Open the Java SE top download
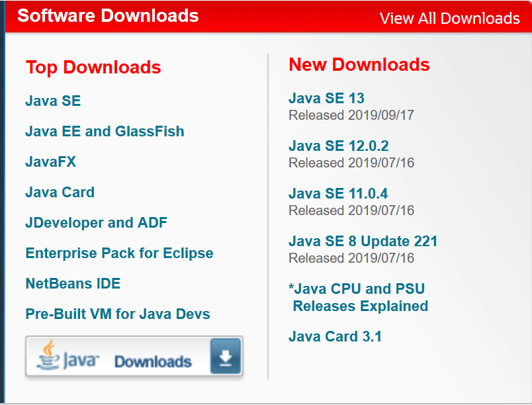Viewport: 532px width, 405px height. (53, 101)
